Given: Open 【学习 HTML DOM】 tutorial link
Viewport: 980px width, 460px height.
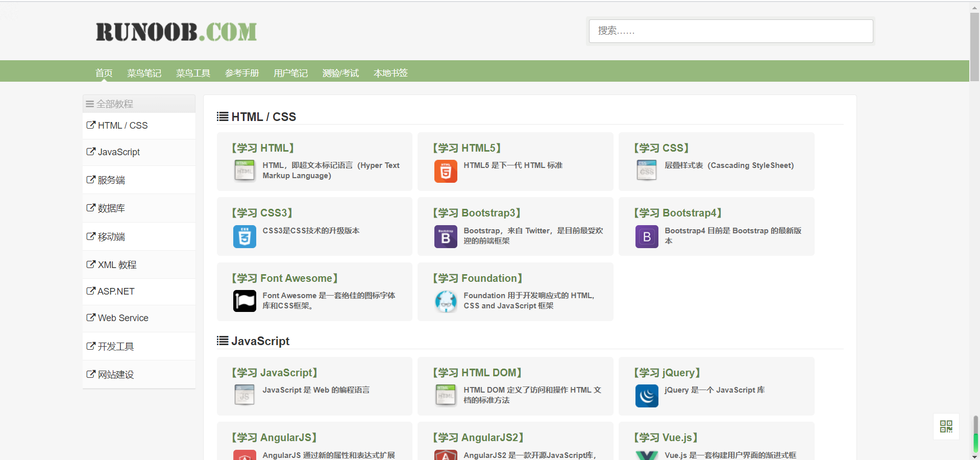Looking at the screenshot, I should tap(477, 373).
